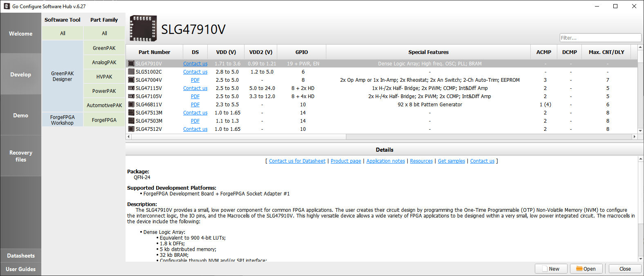
Task: Sort table by Part Number column header
Action: [x=154, y=52]
